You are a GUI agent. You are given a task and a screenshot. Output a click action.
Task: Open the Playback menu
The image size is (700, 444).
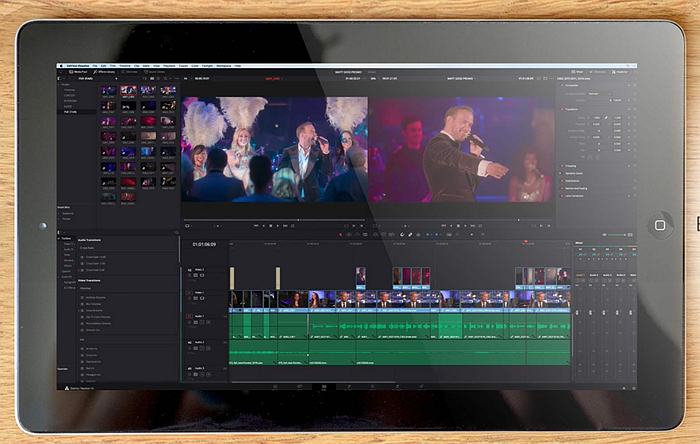point(169,66)
